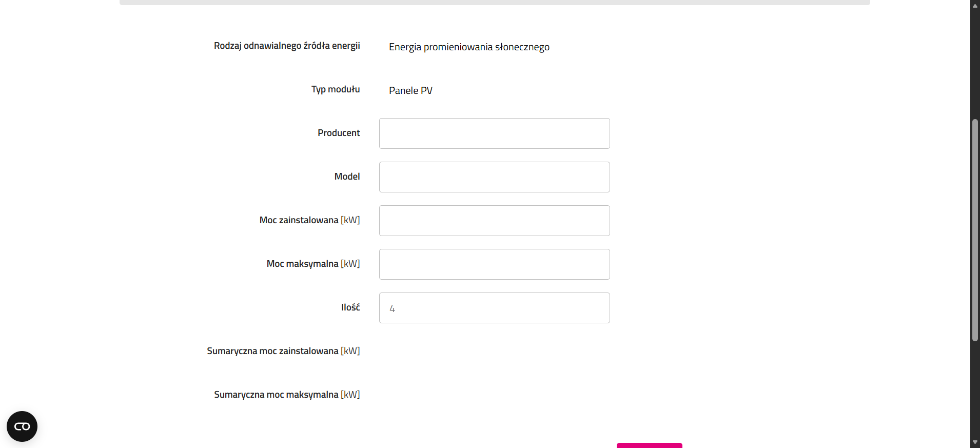Select the Moc zainstalowana [kW] label
980x448 pixels.
pos(309,220)
